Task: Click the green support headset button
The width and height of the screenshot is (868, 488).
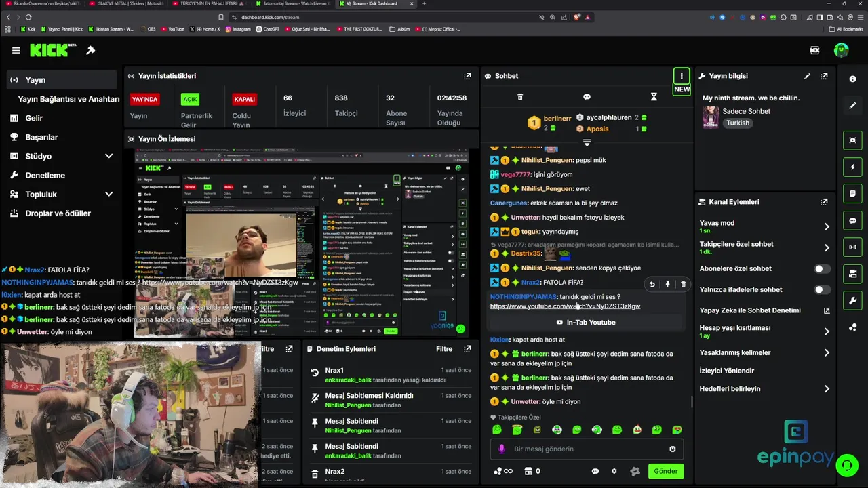Action: click(846, 465)
